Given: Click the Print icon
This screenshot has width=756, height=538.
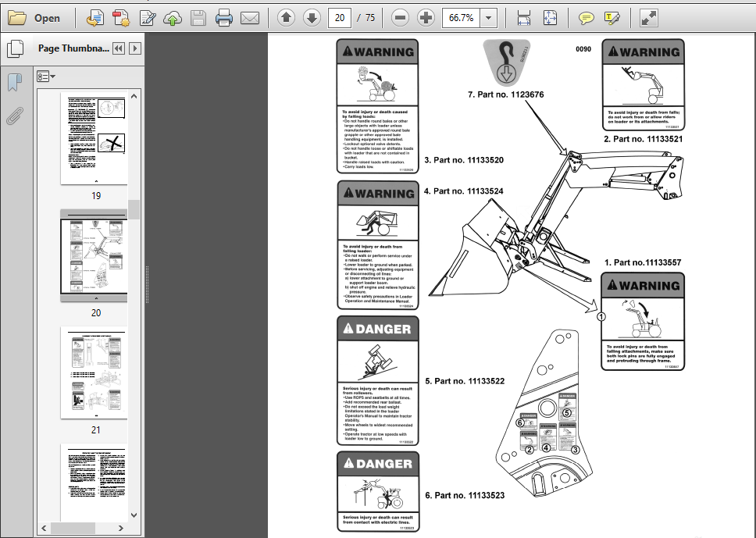Looking at the screenshot, I should (223, 18).
